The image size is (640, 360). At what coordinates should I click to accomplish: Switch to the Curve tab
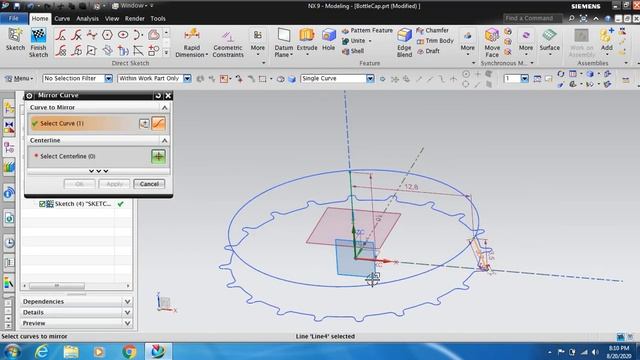62,19
